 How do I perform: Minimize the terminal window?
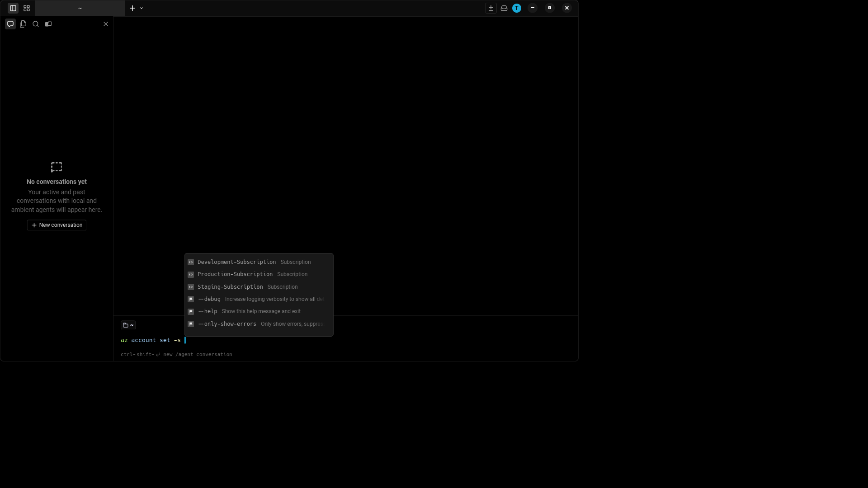click(533, 8)
